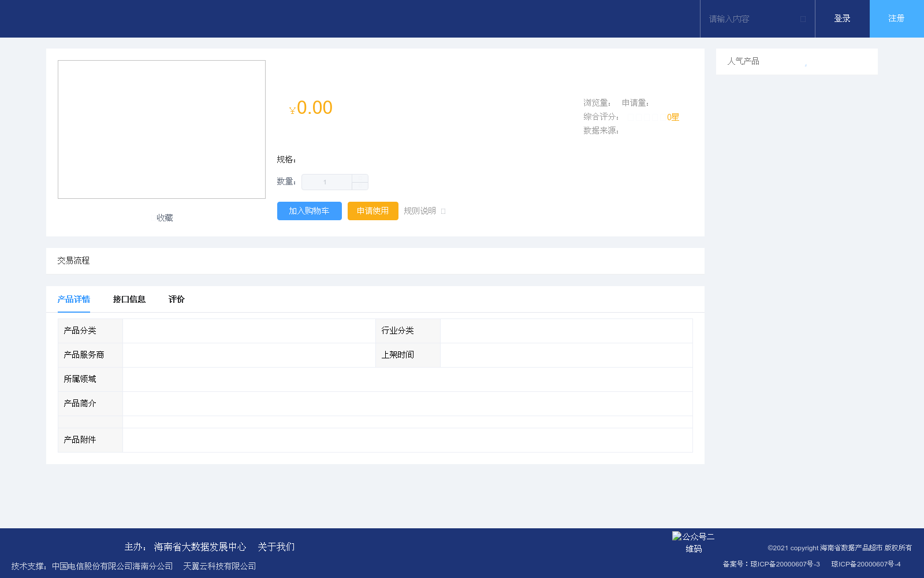Click the empty product image thumbnail
The image size is (924, 578).
(162, 129)
